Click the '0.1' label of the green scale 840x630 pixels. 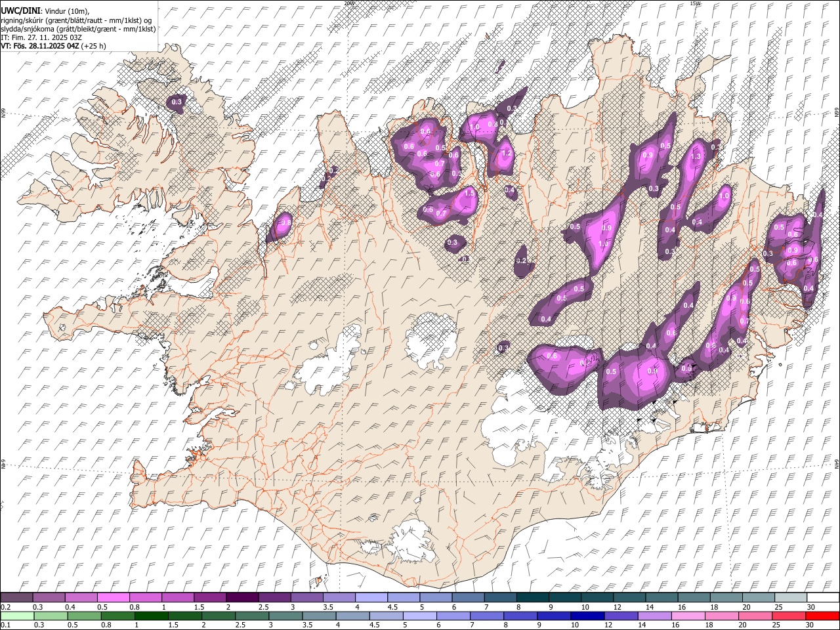point(5,625)
